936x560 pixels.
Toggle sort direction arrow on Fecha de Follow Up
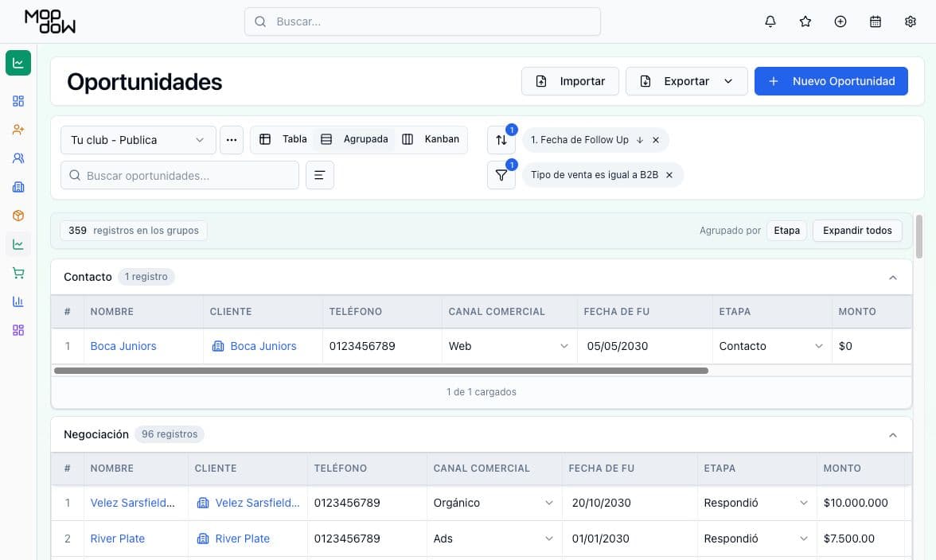pos(639,140)
